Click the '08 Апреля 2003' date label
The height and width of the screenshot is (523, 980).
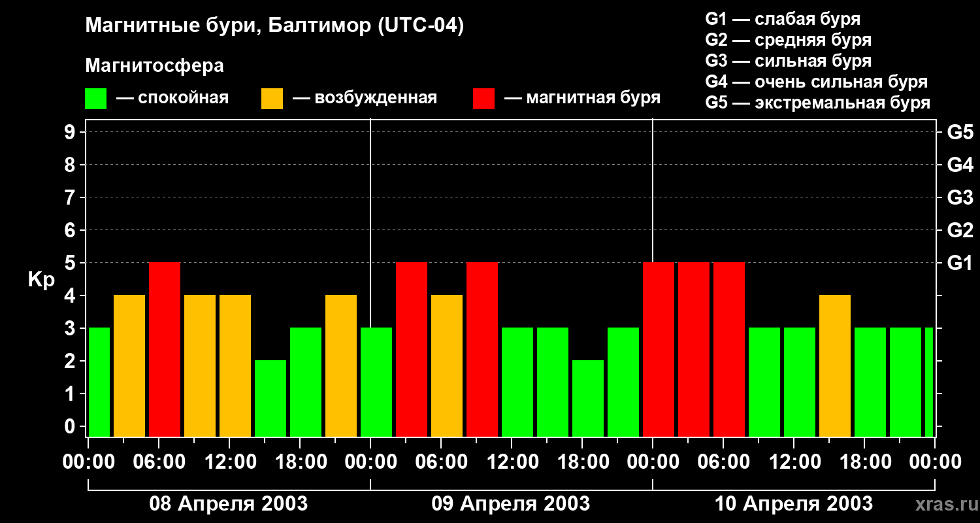pos(229,503)
